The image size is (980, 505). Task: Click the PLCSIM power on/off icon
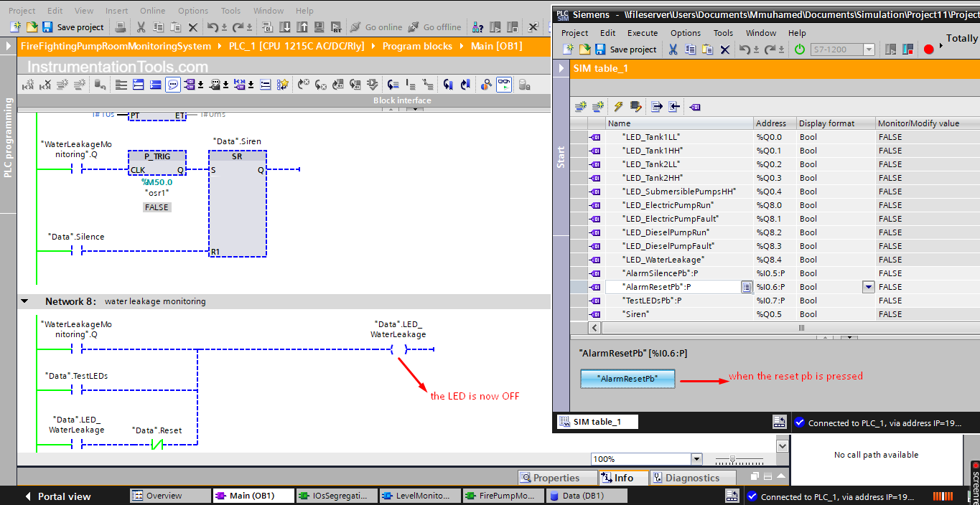[800, 49]
